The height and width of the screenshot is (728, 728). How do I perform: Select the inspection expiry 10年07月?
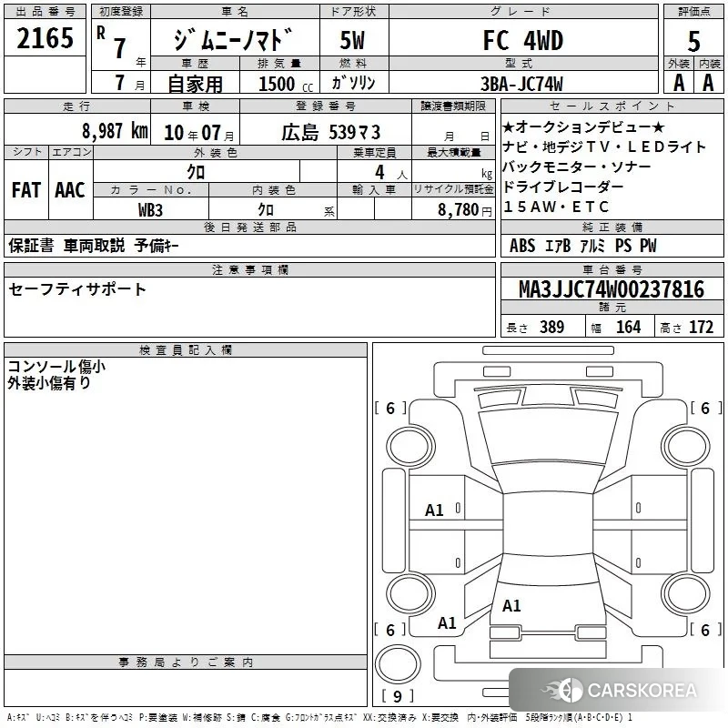(199, 133)
